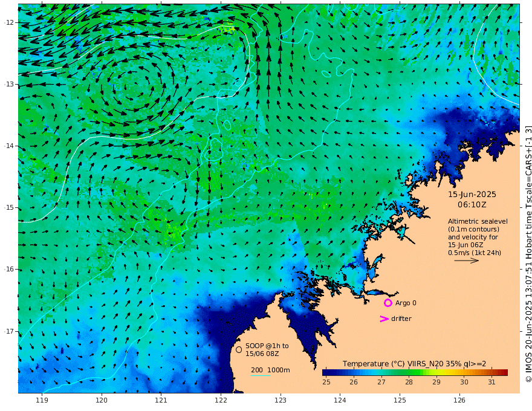
Task: Click the 'Argo 0' legend label
Action: pos(406,303)
